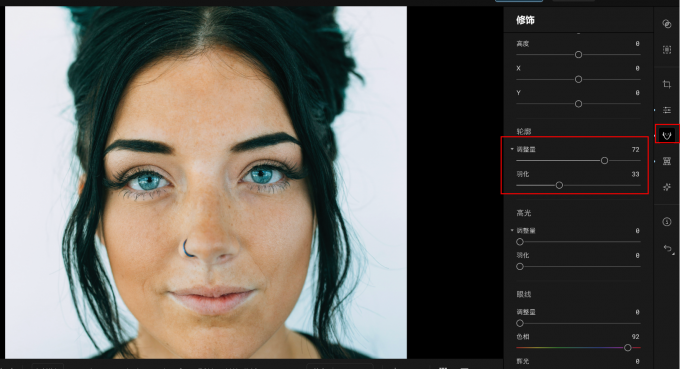Screen dimensions: 680x369
Task: Click the rainbow 色相 hue slider handle
Action: (x=627, y=348)
